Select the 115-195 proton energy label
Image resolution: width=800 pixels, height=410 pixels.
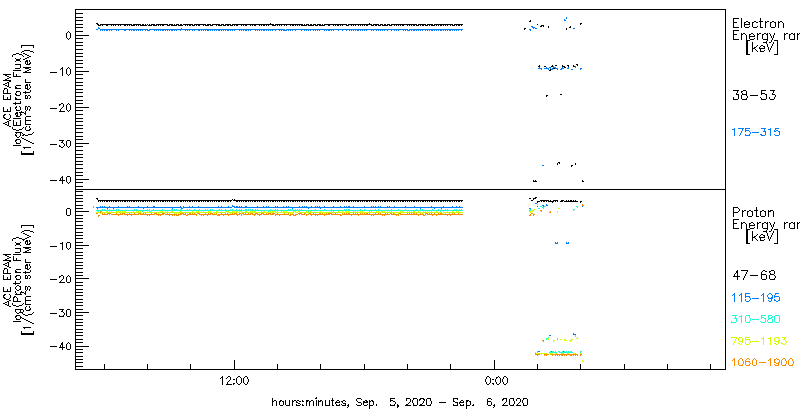[756, 298]
